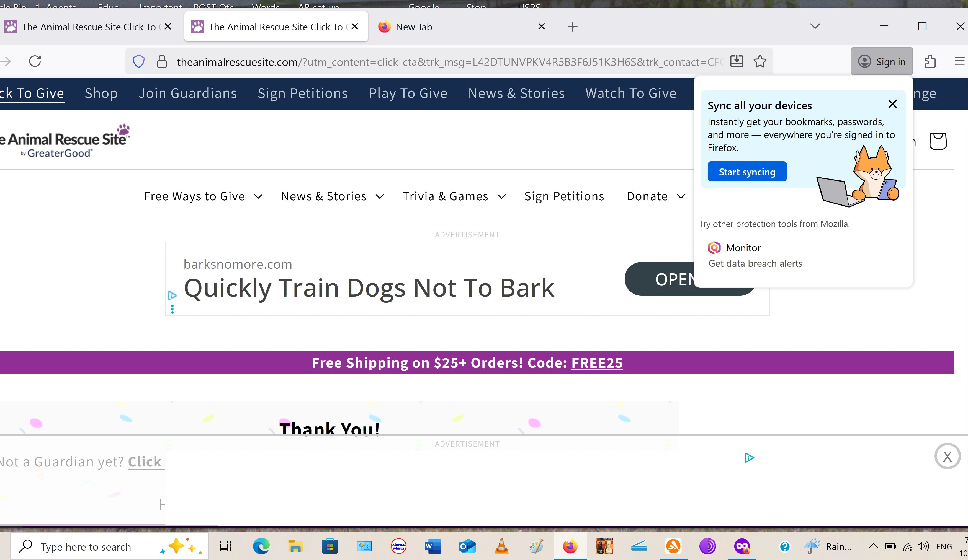
Task: Click the AdChoices icon on bottom ad
Action: pyautogui.click(x=749, y=458)
